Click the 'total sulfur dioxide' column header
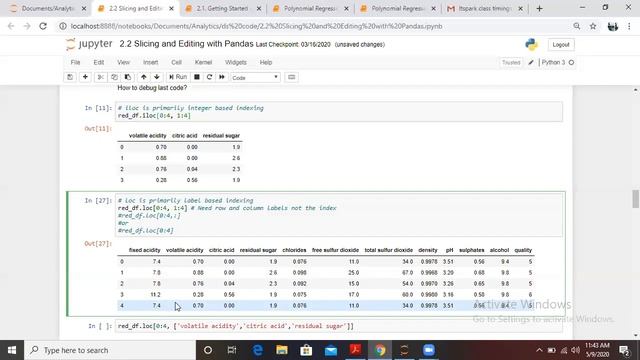Viewport: 640px width, 360px height. (x=389, y=250)
